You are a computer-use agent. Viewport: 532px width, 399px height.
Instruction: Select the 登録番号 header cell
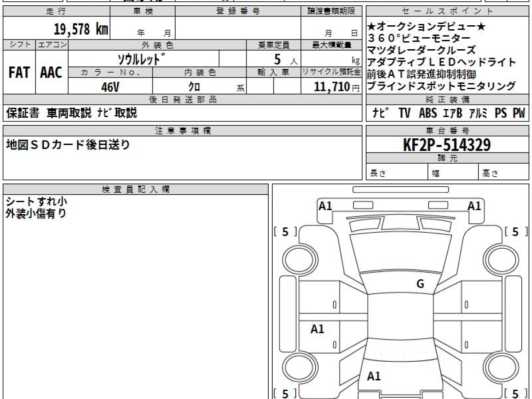(x=238, y=12)
